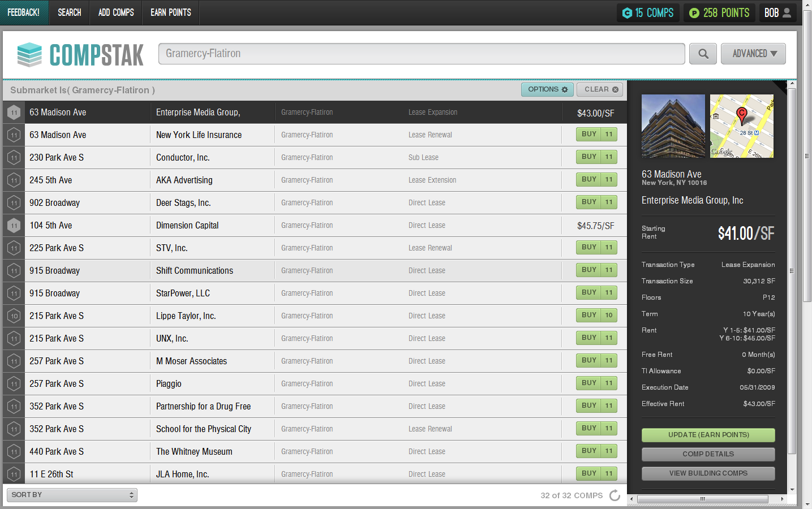The width and height of the screenshot is (812, 509).
Task: Select the $45.75/SF price for Dimension Capital
Action: [x=596, y=226]
